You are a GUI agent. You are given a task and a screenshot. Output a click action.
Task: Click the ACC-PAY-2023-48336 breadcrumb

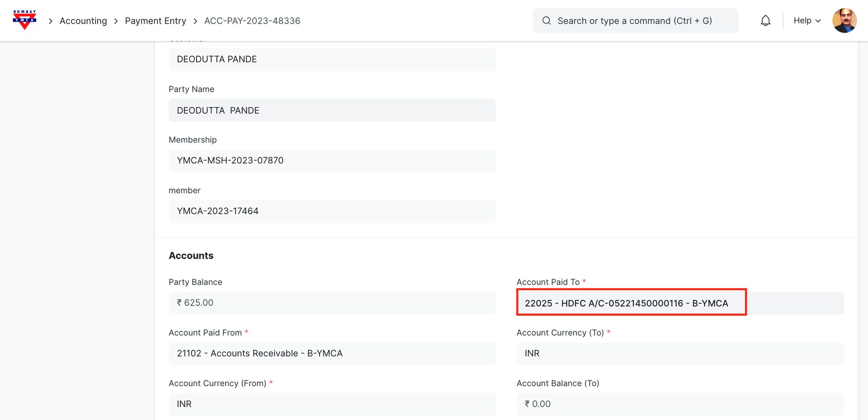(252, 21)
